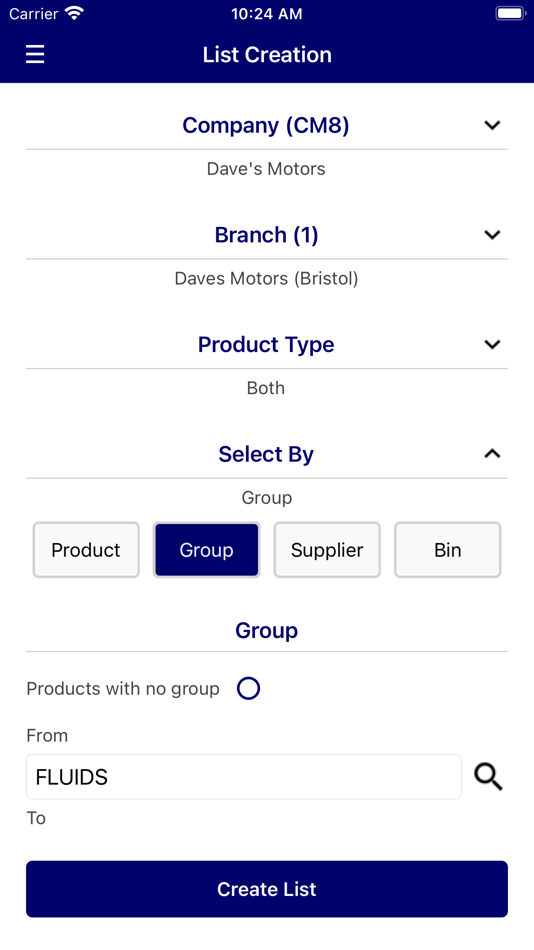Tap the group search magnifier icon
This screenshot has width=534, height=950.
coord(489,777)
